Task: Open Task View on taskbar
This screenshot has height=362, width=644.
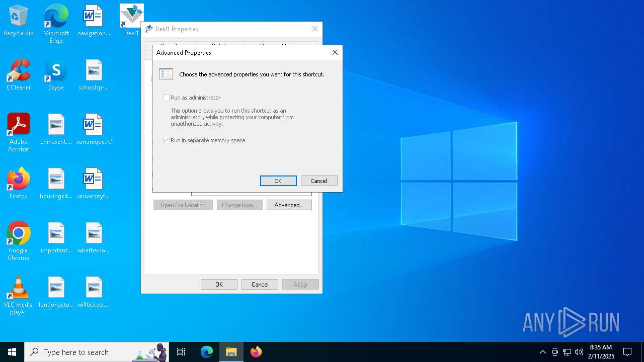Action: click(181, 352)
